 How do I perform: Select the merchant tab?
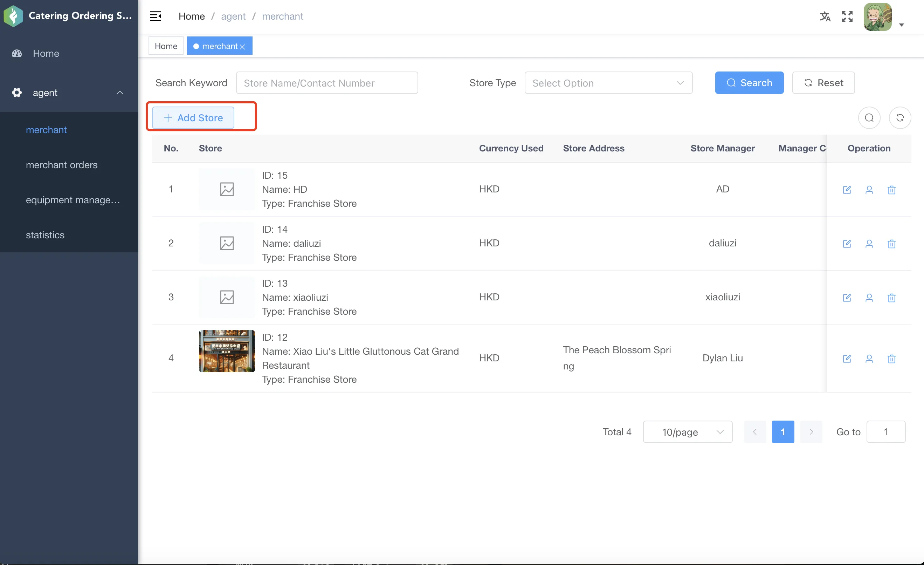click(x=219, y=46)
